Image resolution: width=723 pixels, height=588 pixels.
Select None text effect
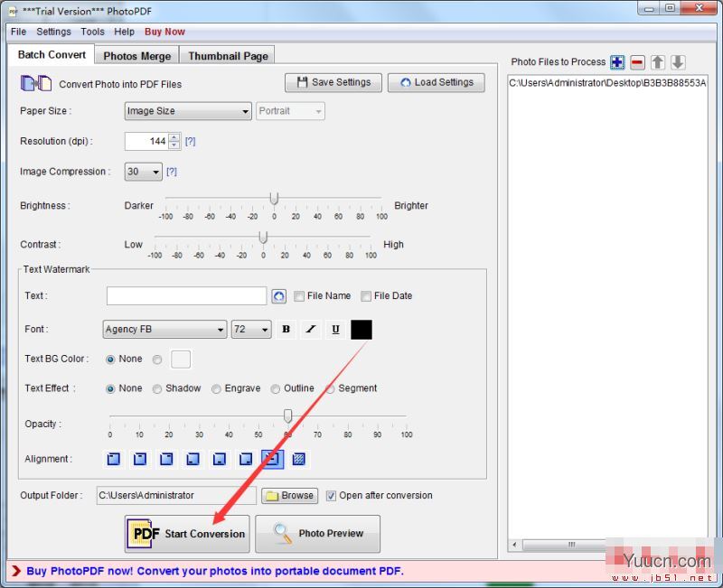tap(110, 389)
